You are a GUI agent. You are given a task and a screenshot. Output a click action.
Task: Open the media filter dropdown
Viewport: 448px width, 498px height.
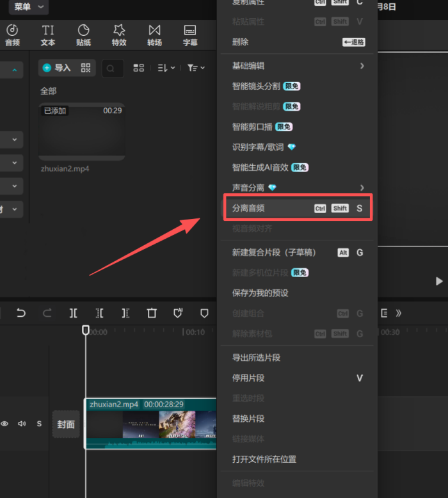click(196, 68)
